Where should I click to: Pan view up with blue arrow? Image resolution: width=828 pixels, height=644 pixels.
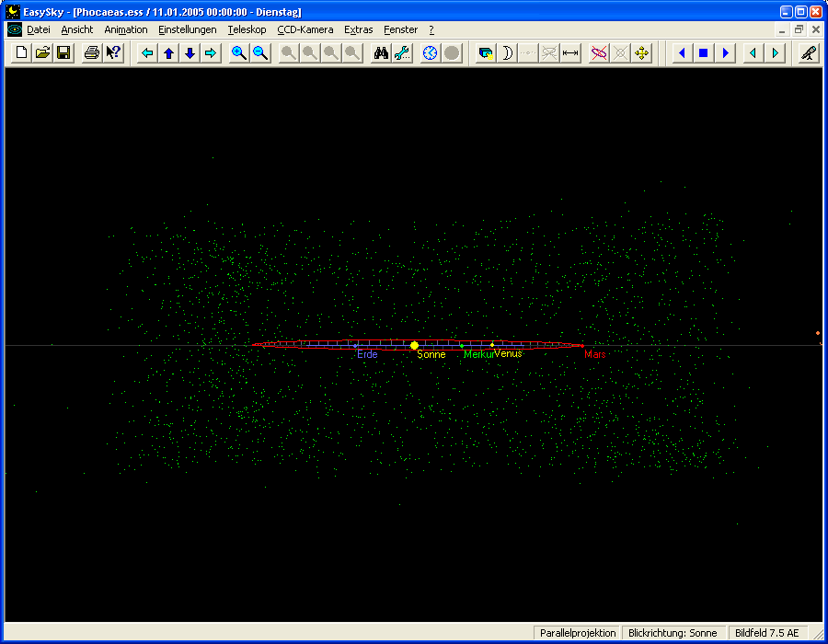pyautogui.click(x=168, y=53)
